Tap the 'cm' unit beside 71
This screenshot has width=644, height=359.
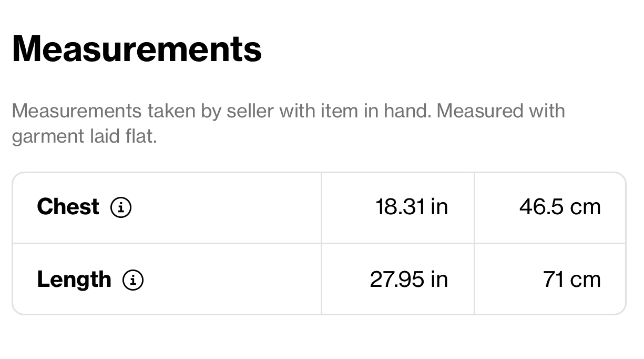586,281
